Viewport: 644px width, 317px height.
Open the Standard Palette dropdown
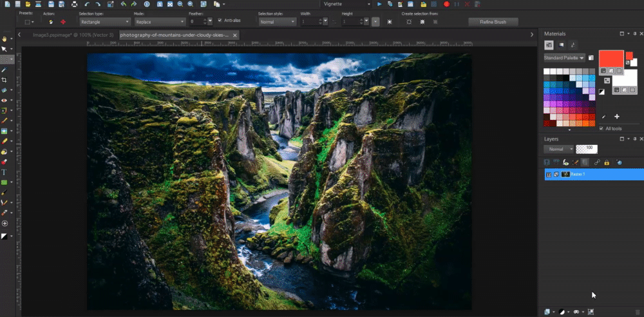(x=565, y=58)
